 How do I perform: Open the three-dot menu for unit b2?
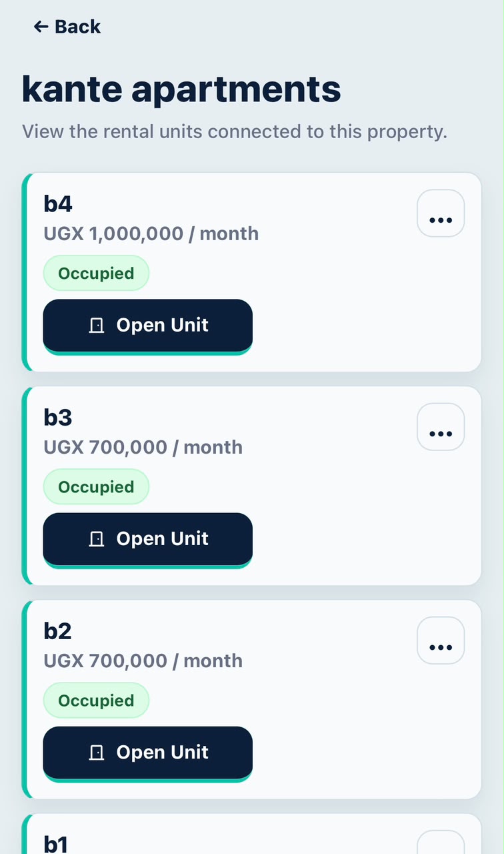[441, 640]
